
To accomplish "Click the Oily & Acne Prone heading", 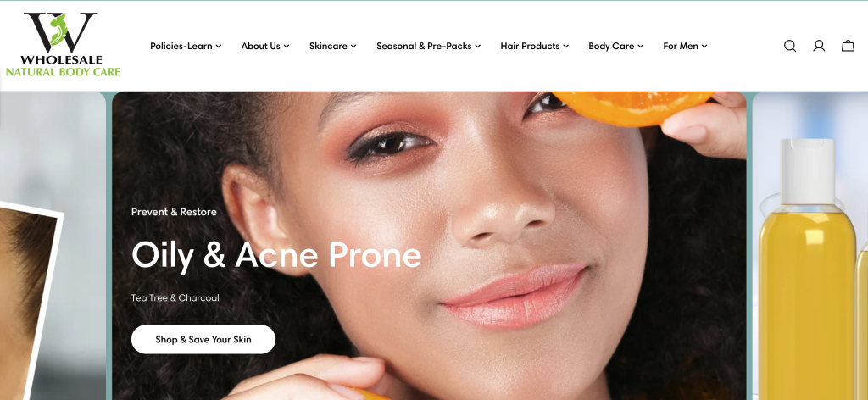I will [x=276, y=255].
